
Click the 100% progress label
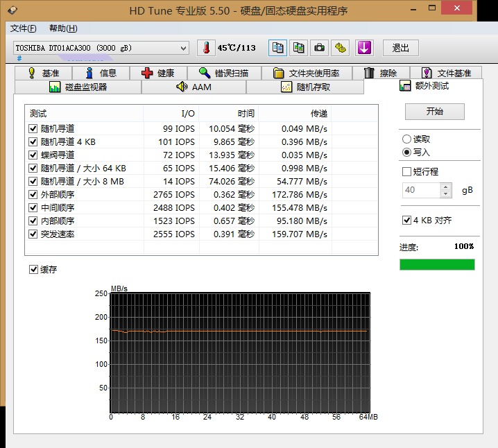coord(464,246)
